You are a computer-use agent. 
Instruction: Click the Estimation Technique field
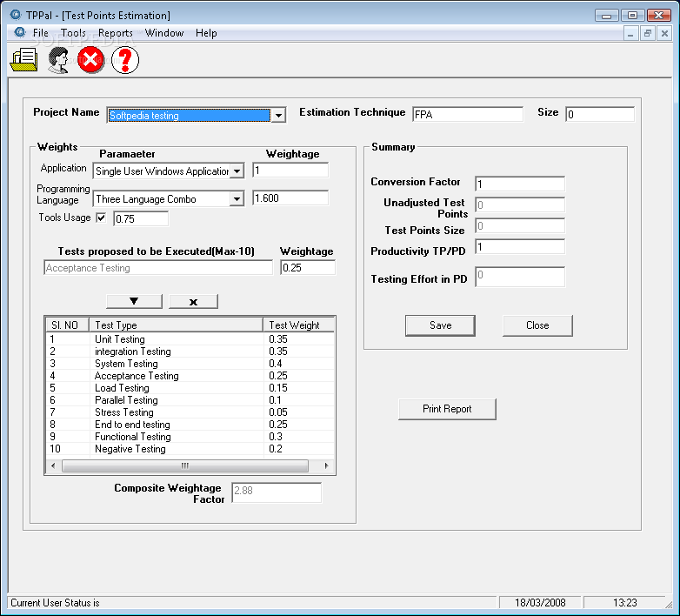click(x=468, y=115)
